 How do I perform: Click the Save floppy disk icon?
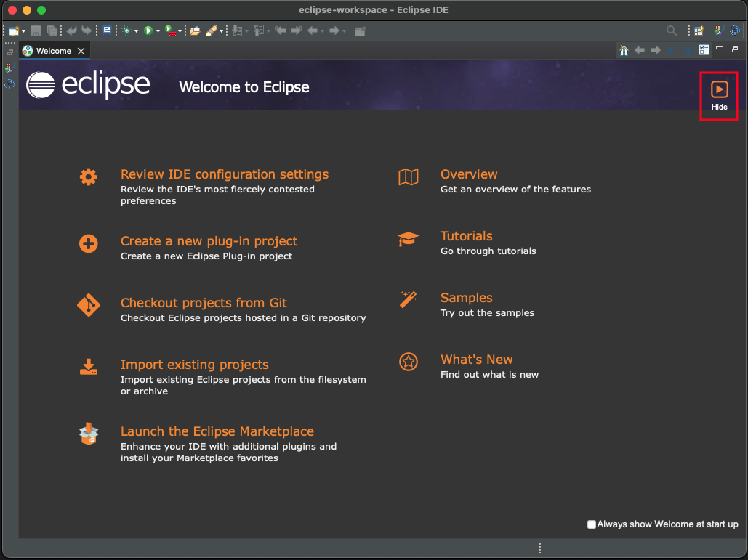click(36, 31)
